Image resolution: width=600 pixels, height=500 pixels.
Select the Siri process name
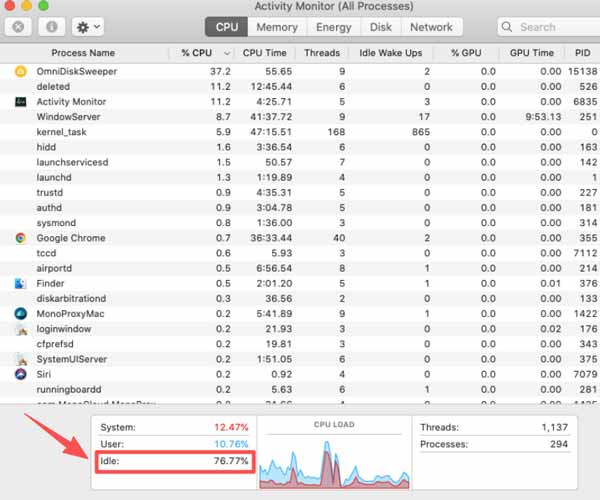tap(44, 374)
